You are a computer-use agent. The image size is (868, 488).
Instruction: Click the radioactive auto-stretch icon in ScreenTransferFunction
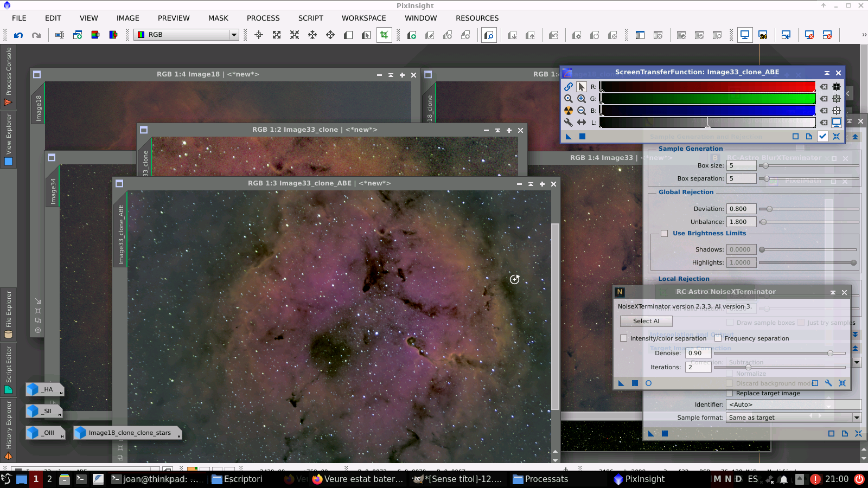click(568, 110)
